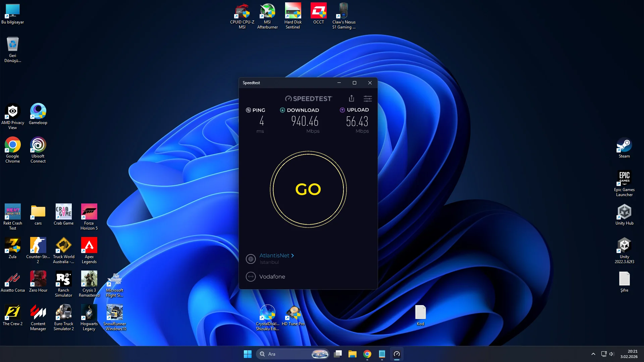Open Speedtest settings sliders icon
The width and height of the screenshot is (644, 362).
coord(368,98)
